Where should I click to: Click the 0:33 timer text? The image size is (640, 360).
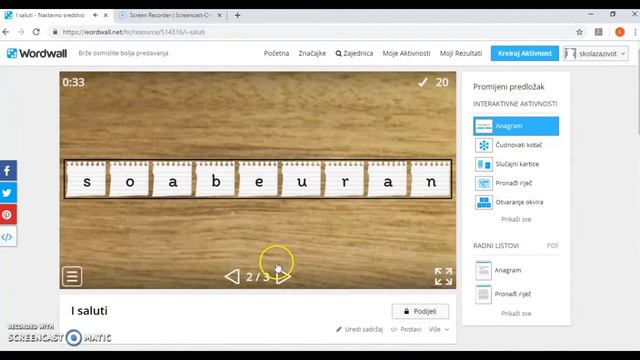(73, 82)
